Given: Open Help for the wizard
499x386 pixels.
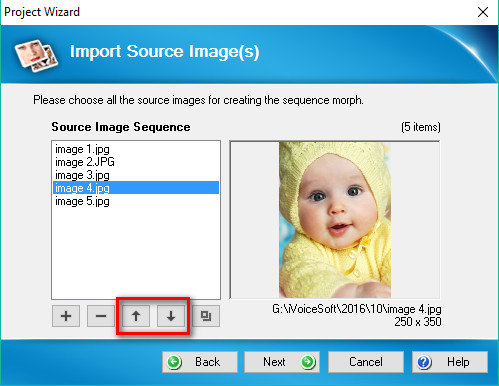Looking at the screenshot, I should click(x=450, y=362).
